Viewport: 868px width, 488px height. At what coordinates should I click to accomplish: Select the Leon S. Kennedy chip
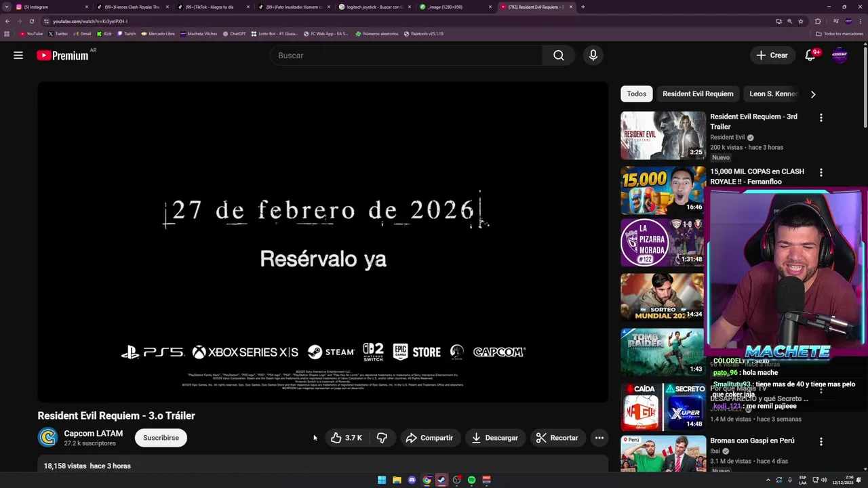coord(773,94)
